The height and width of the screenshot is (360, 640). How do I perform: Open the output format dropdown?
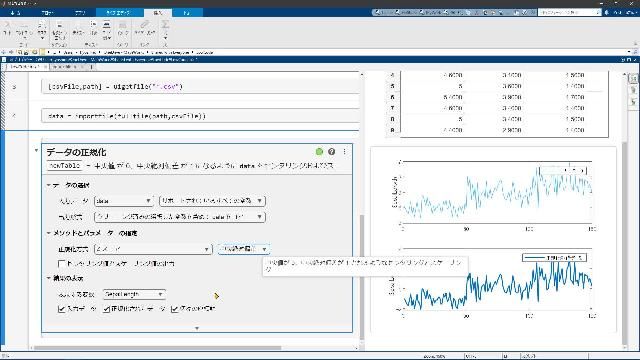(180, 217)
